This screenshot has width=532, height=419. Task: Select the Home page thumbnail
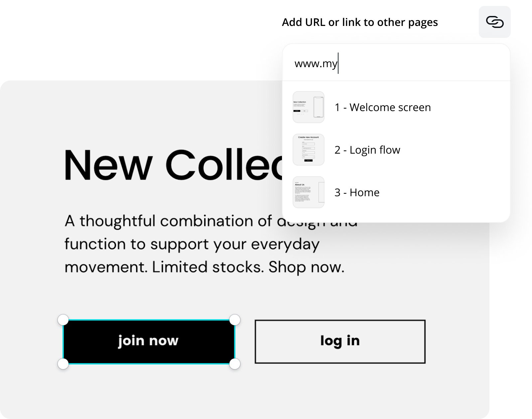click(x=308, y=192)
